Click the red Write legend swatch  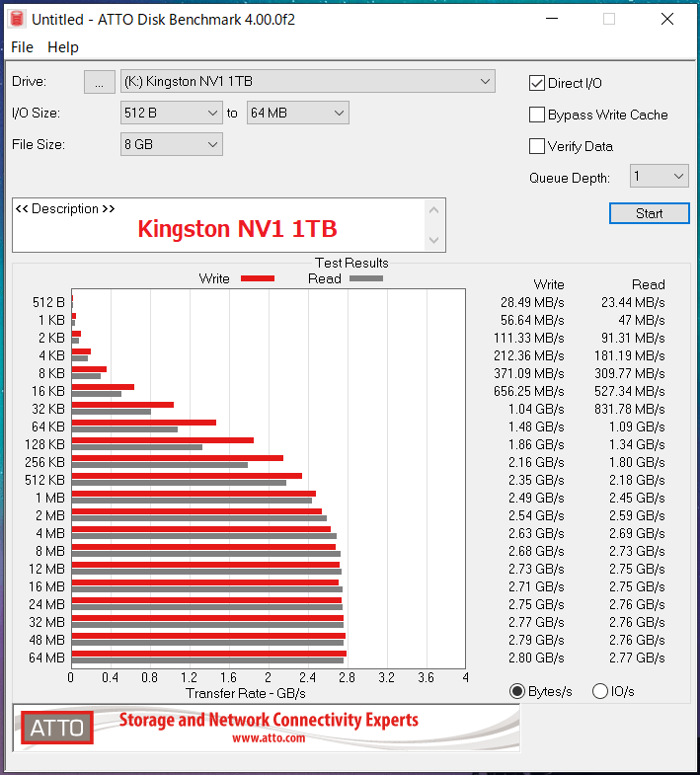(257, 278)
